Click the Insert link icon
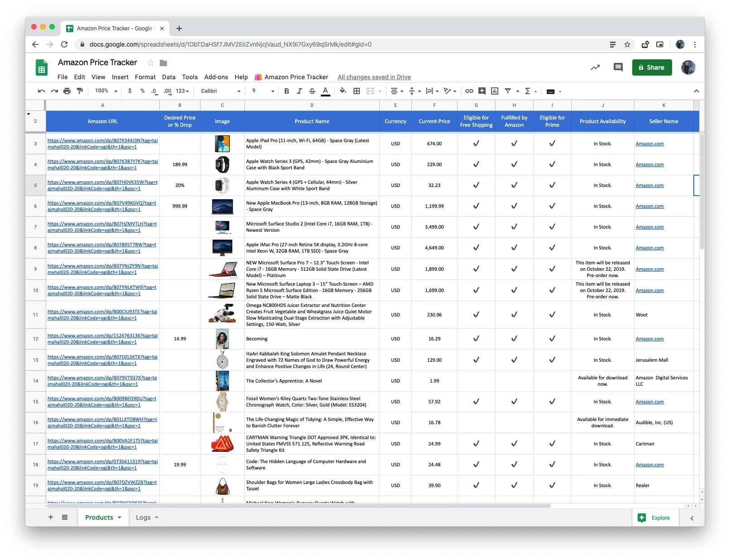Viewport: 730px width, 560px height. [469, 91]
